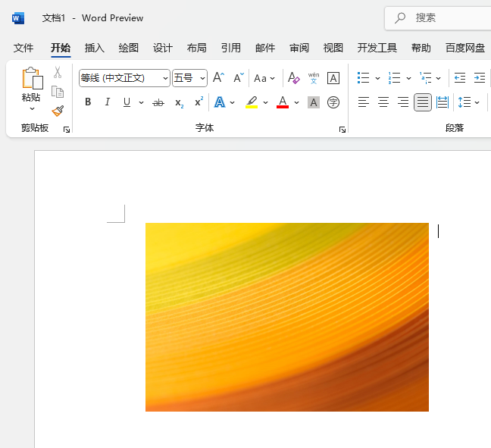
Task: Click the underline U button
Action: click(127, 102)
